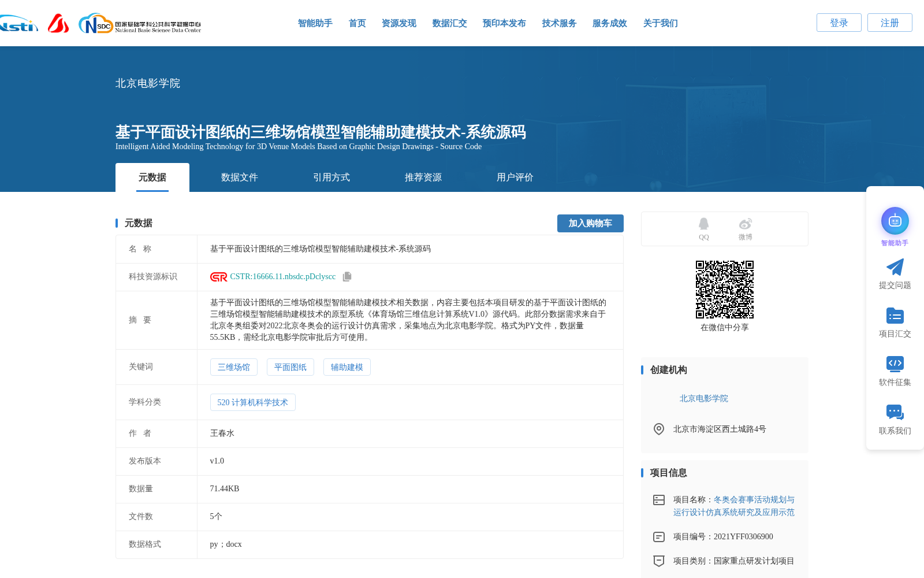This screenshot has width=924, height=578.
Task: Select the 元数据 tab
Action: point(152,177)
